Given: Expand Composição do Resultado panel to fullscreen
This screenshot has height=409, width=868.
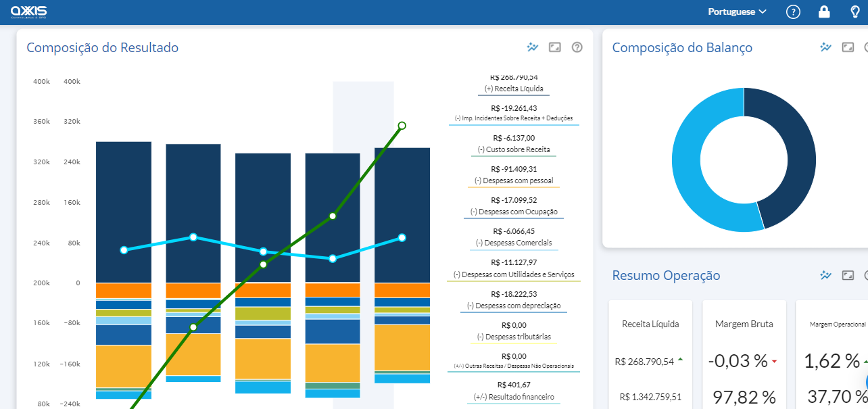Looking at the screenshot, I should pos(555,47).
